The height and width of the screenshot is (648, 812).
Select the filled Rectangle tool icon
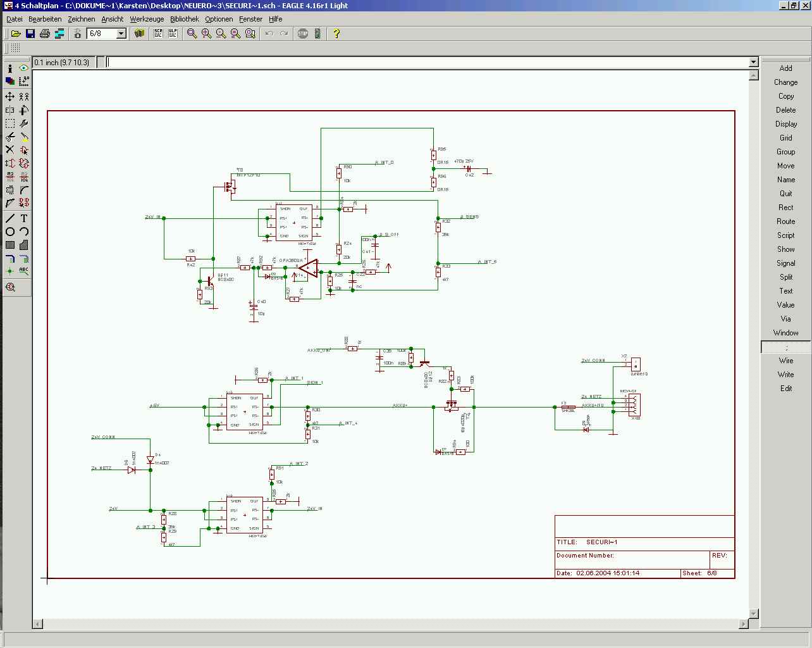pyautogui.click(x=10, y=245)
